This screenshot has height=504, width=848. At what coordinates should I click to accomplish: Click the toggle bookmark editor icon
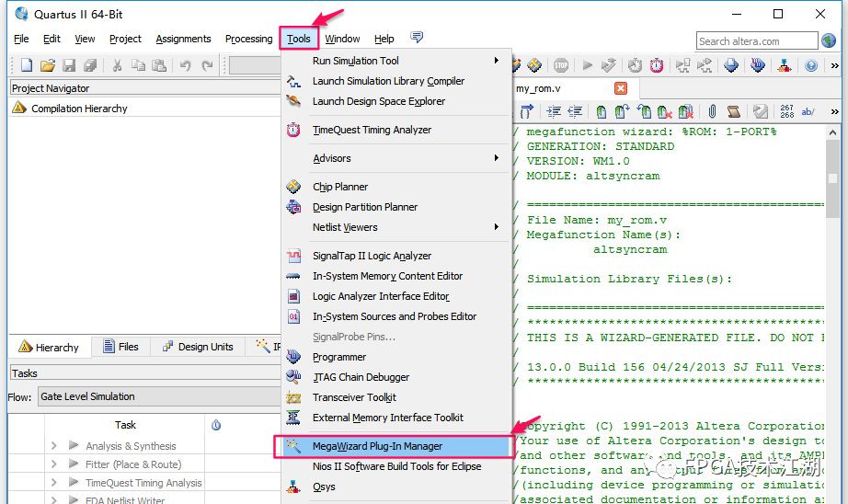click(x=602, y=111)
